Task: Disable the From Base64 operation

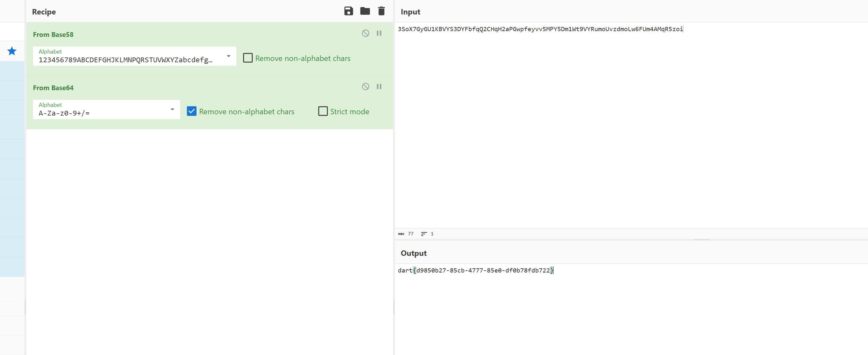Action: (365, 87)
